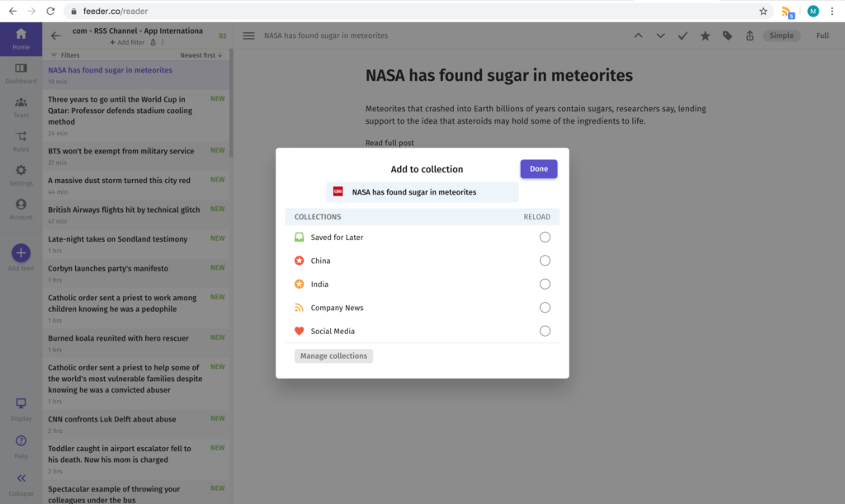Image resolution: width=845 pixels, height=504 pixels.
Task: Select the Company News radio button
Action: tap(545, 308)
